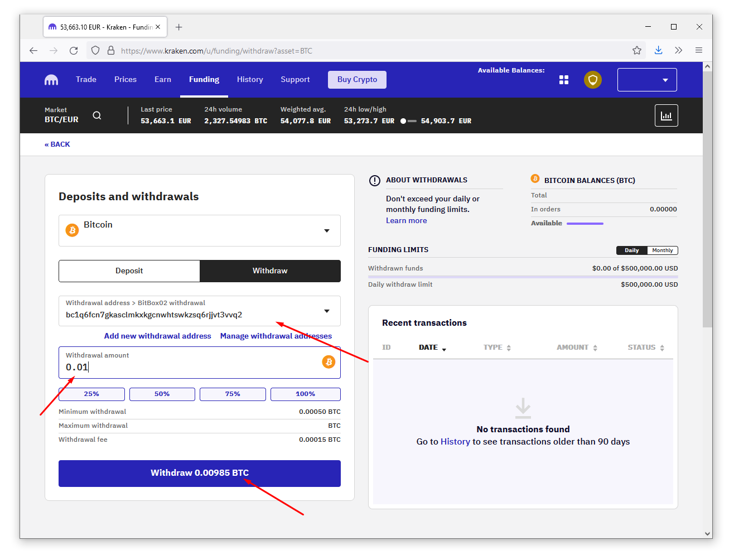Open History menu
Viewport: 734px width, 560px height.
[x=250, y=80]
